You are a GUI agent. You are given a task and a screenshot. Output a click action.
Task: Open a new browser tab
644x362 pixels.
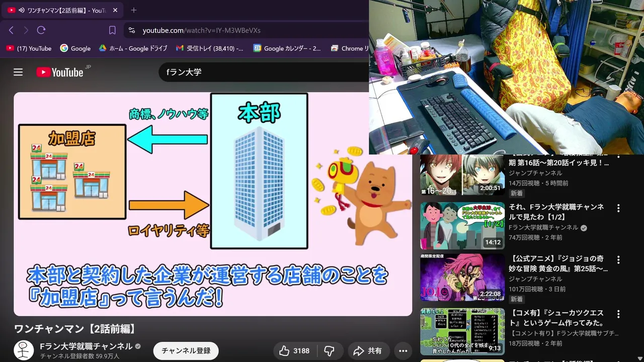[133, 10]
